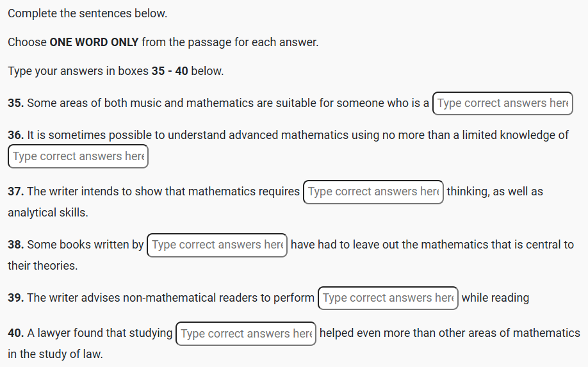Click the question 40 answer input
Image resolution: width=588 pixels, height=367 pixels.
pyautogui.click(x=245, y=334)
